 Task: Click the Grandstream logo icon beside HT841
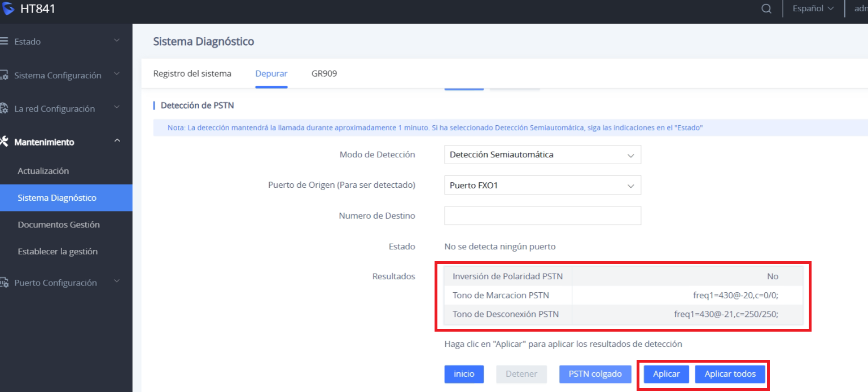[x=7, y=9]
